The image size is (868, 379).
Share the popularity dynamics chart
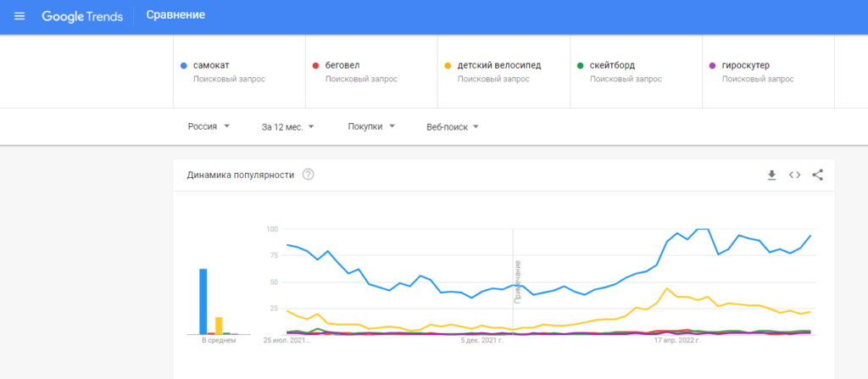(x=818, y=175)
